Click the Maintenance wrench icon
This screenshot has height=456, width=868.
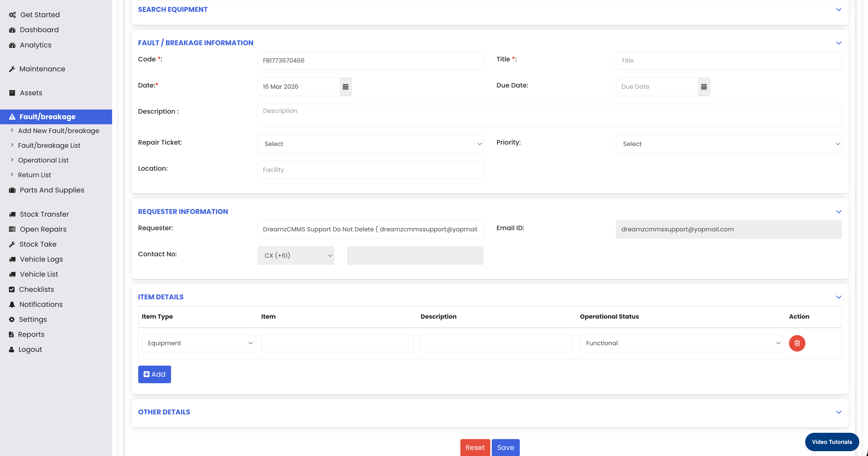coord(12,69)
